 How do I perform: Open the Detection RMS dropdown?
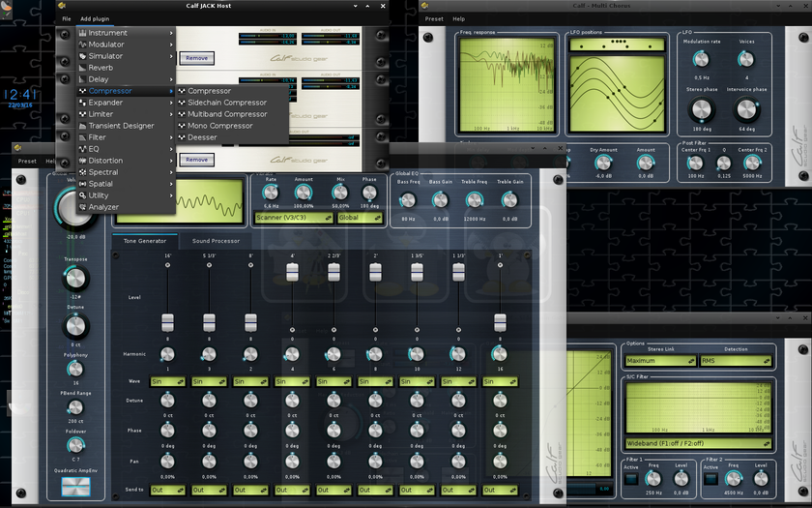736,361
